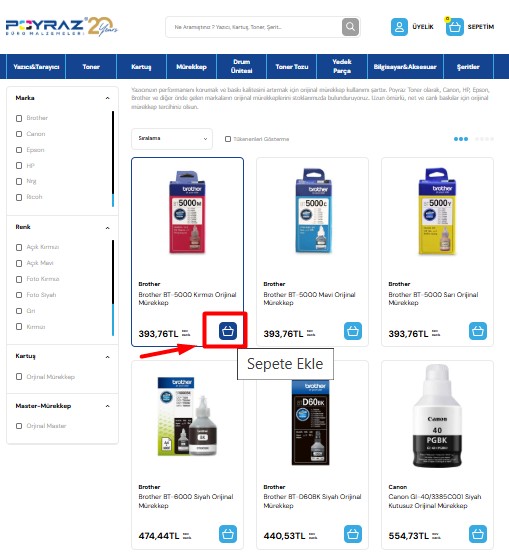
Task: Check the Epson brand filter
Action: [19, 150]
